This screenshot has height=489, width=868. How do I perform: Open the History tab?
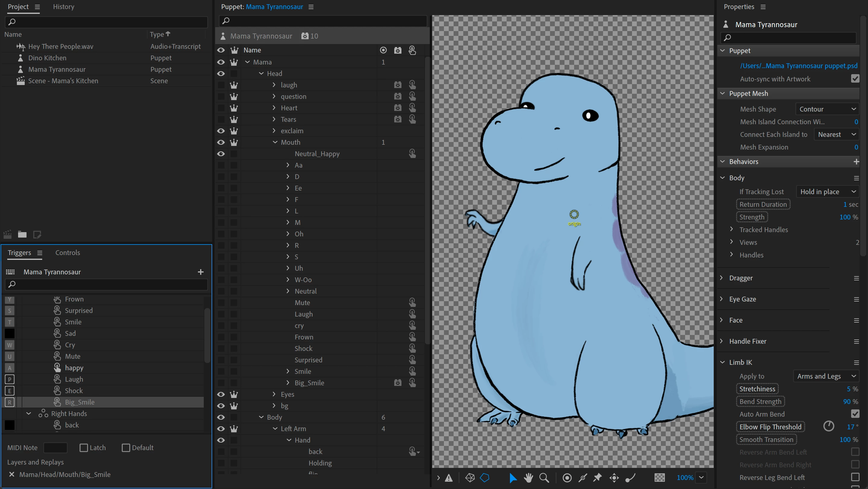[x=63, y=7]
